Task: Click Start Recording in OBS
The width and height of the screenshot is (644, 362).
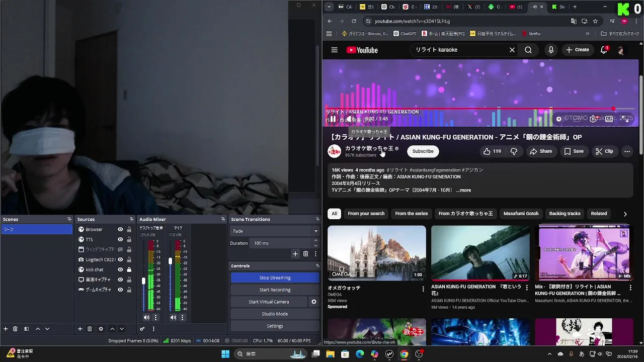Action: tap(275, 290)
